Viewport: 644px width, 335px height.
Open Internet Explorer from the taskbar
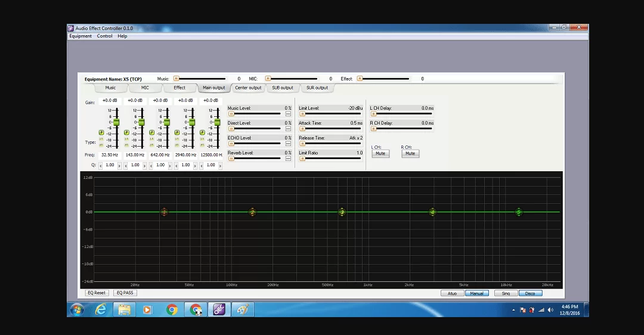tap(101, 309)
